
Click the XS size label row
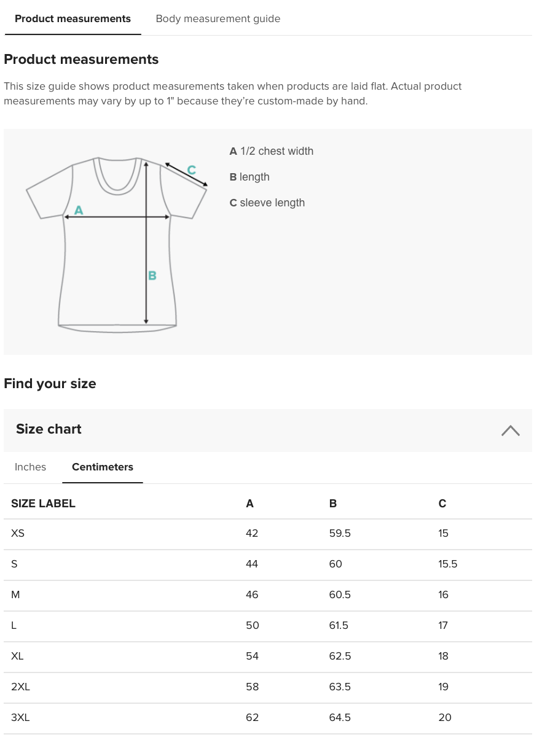point(267,534)
